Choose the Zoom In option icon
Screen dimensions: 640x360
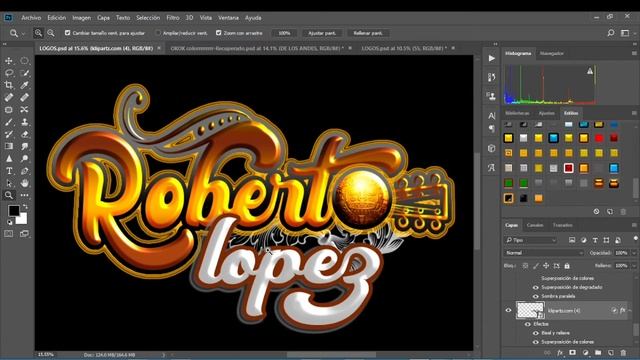(x=38, y=33)
